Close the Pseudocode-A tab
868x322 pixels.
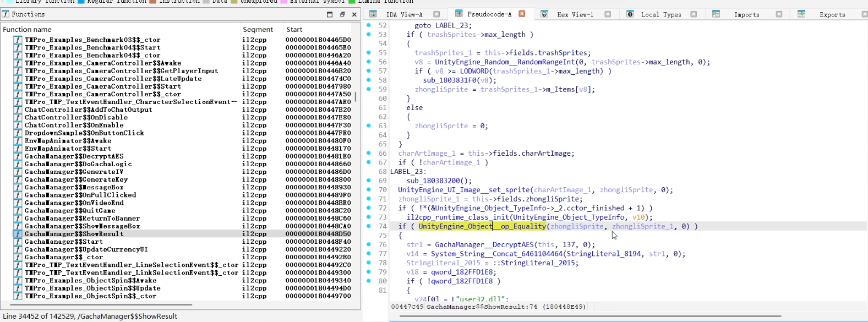click(x=522, y=14)
